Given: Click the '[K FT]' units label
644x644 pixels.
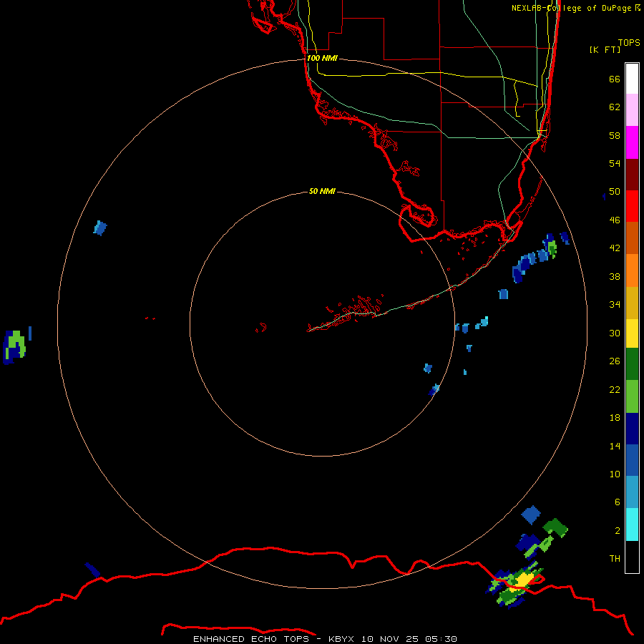Looking at the screenshot, I should click(x=605, y=49).
